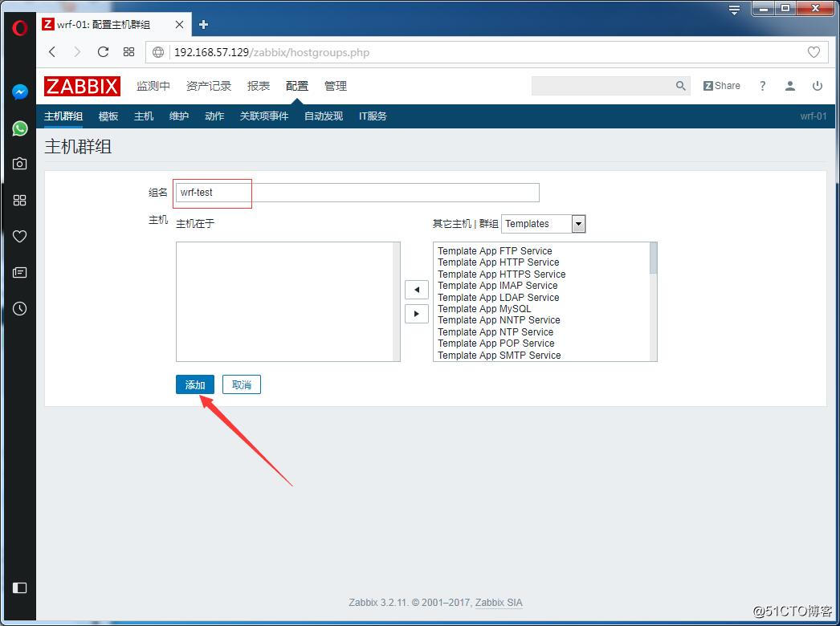Open the 配置 top menu
Screen dimensions: 840x626
point(297,86)
